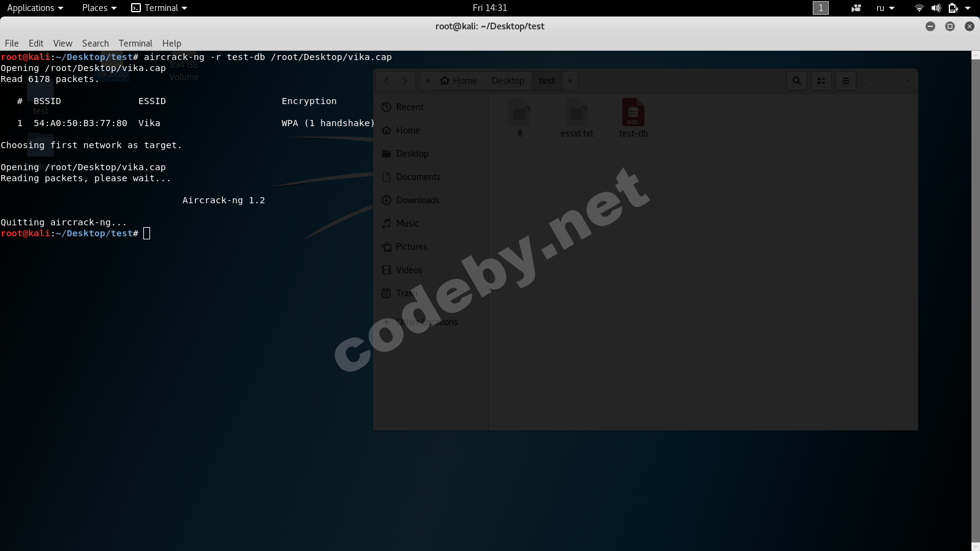Select the file named 8
This screenshot has height=551, width=980.
click(x=519, y=118)
